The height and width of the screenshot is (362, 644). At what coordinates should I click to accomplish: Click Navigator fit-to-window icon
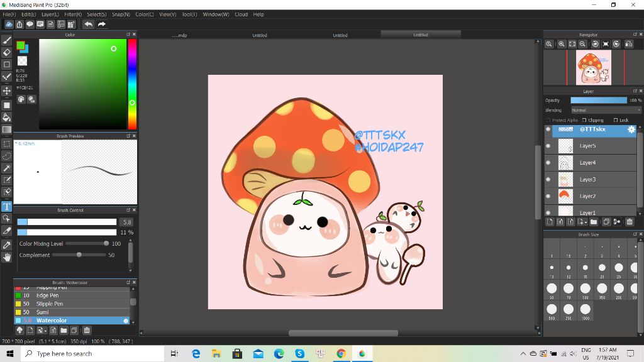[572, 44]
